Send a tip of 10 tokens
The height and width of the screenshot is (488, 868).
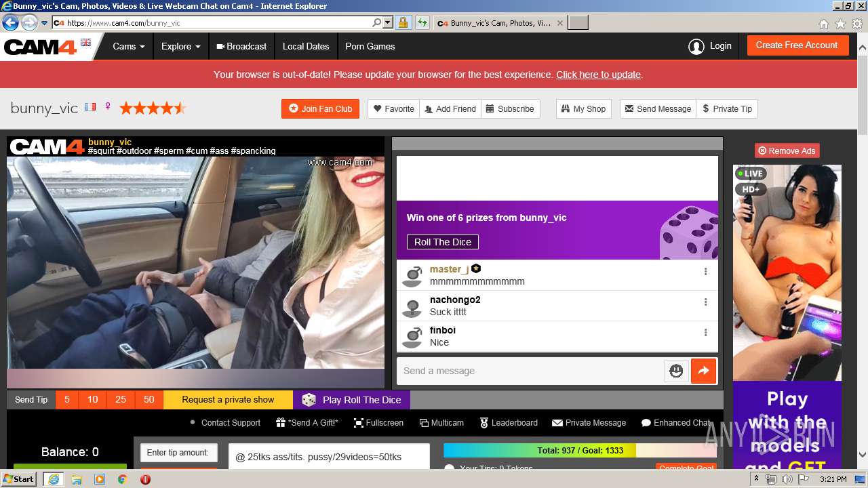93,400
